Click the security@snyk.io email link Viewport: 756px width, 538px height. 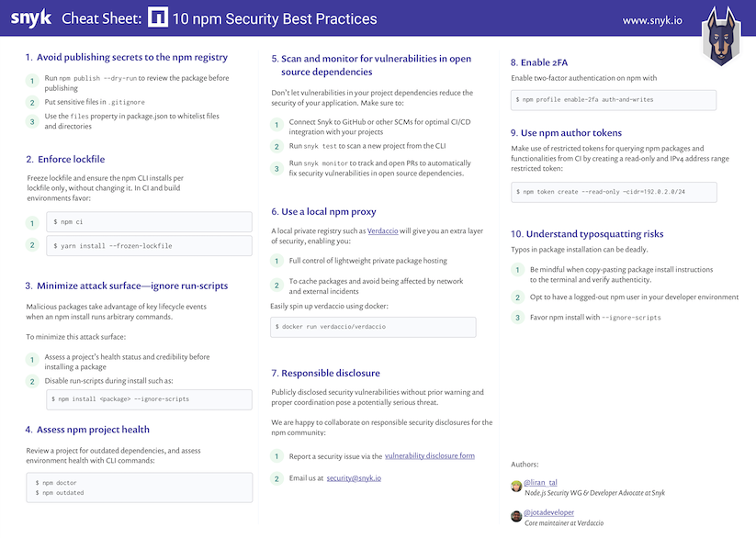click(x=354, y=478)
